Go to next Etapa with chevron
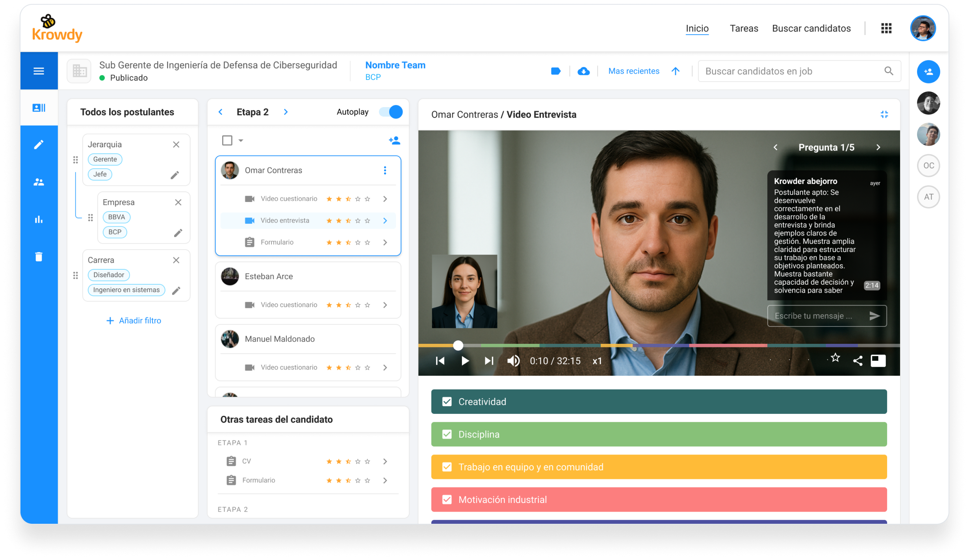Screen dimensions: 969x560 (286, 112)
